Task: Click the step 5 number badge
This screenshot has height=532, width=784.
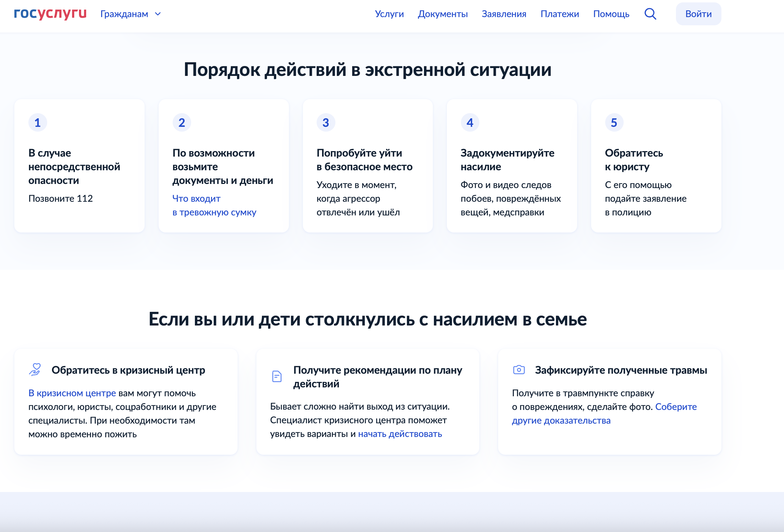Action: coord(614,123)
